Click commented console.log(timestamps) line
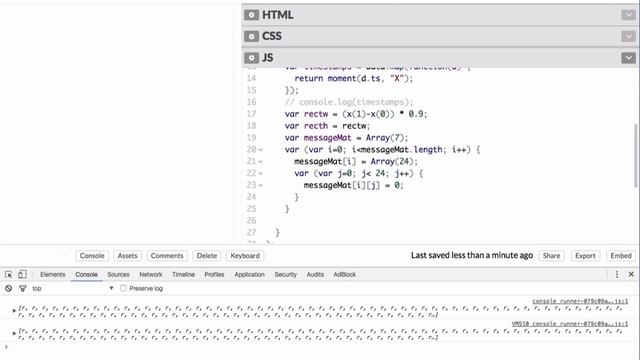This screenshot has width=640, height=360. 349,102
